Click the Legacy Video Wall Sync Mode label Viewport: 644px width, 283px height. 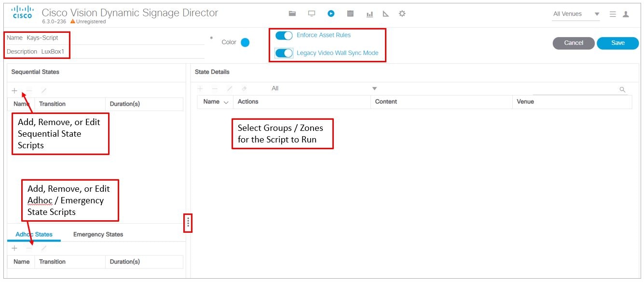[338, 53]
